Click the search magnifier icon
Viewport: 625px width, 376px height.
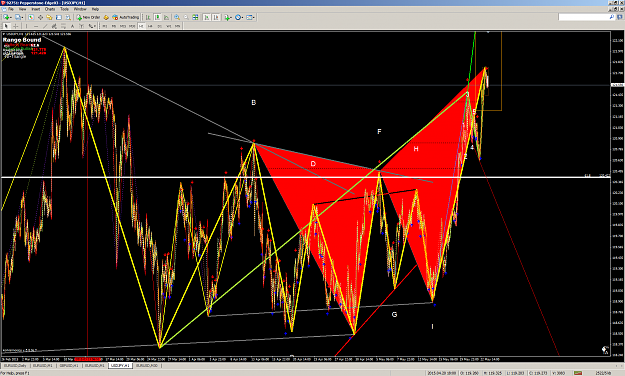click(612, 17)
